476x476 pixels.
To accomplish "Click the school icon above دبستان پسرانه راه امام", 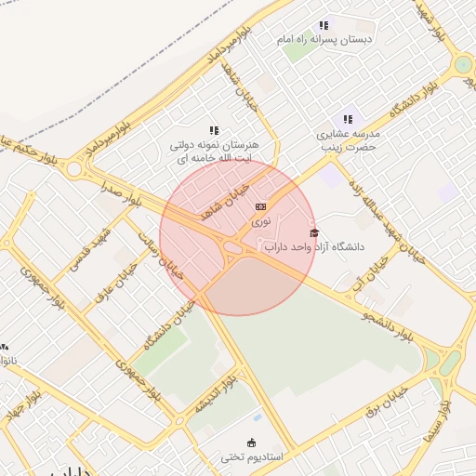I will coord(324,25).
